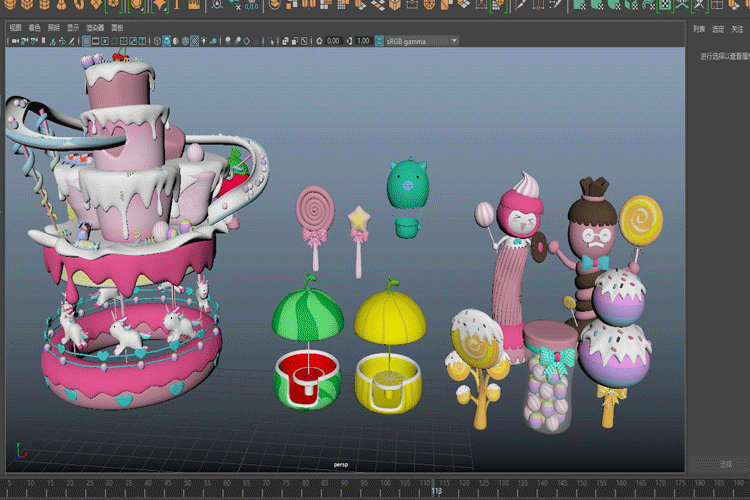Open the 视图 (View) panel menu
The image size is (750, 500).
point(15,28)
